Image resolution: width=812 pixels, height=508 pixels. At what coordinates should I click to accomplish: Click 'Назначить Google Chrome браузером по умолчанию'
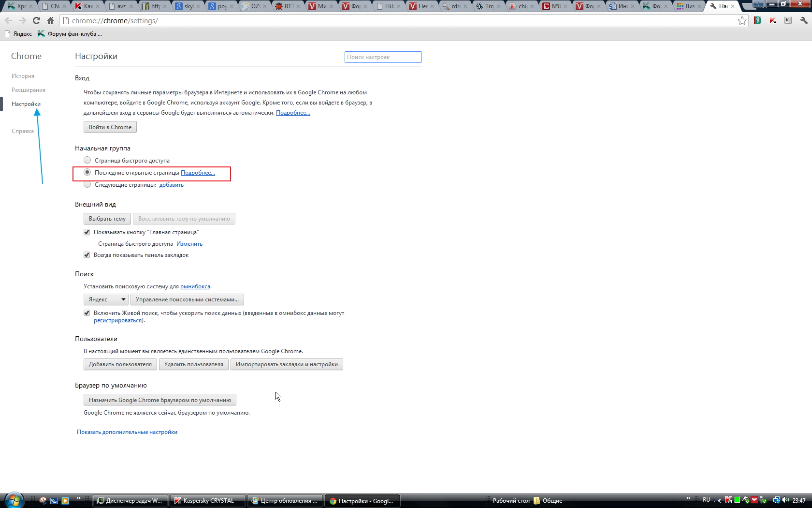point(160,400)
